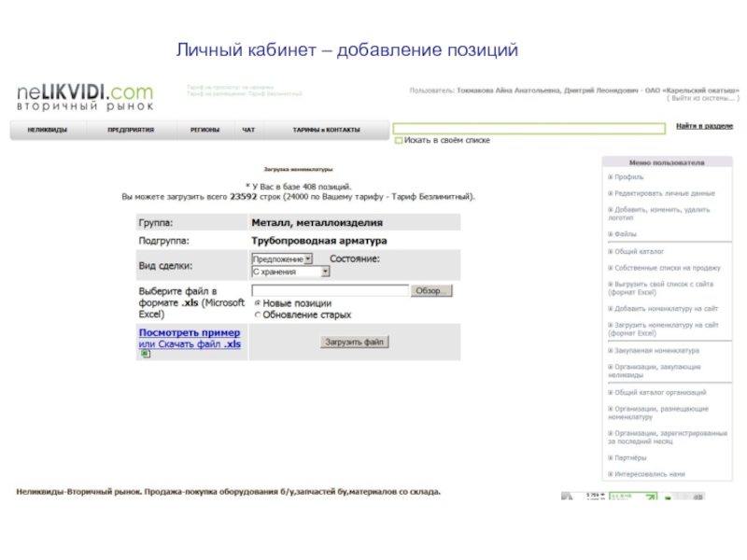747x560 pixels.
Task: Open the Вид сделки Предложение dropdown
Action: tap(282, 259)
